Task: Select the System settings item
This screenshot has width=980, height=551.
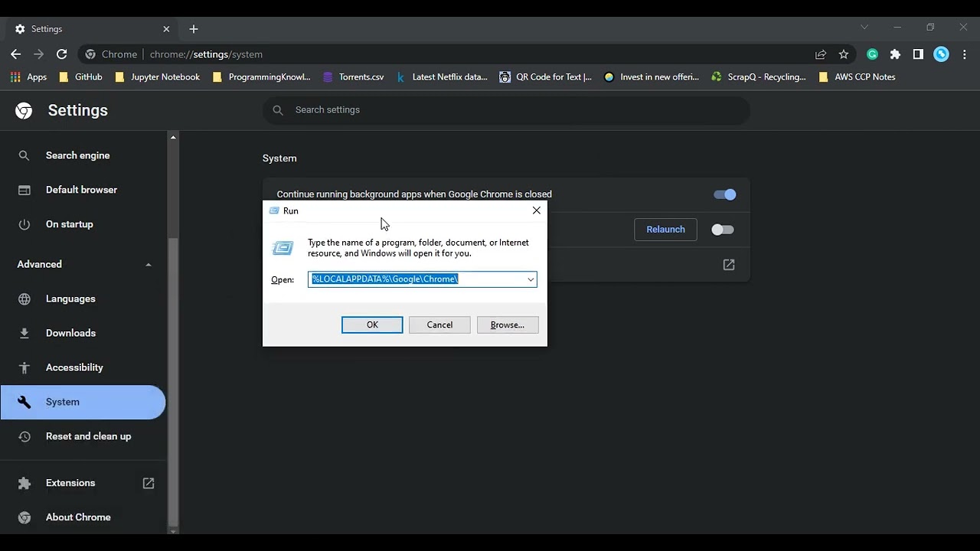Action: pos(83,402)
